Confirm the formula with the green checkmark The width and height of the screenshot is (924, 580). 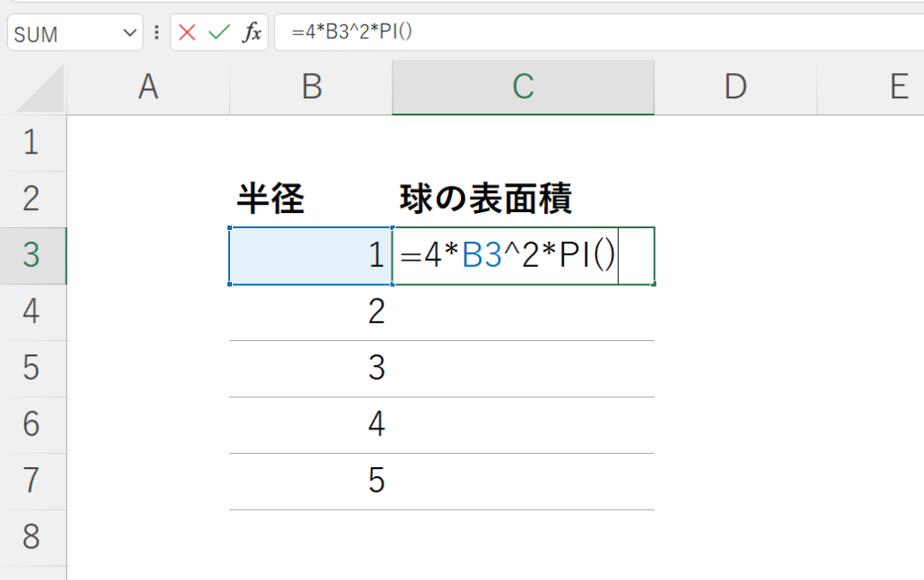coord(218,32)
